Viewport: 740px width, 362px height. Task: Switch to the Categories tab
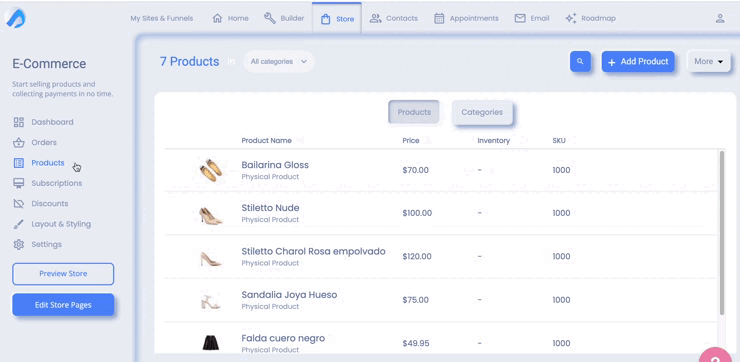(482, 112)
